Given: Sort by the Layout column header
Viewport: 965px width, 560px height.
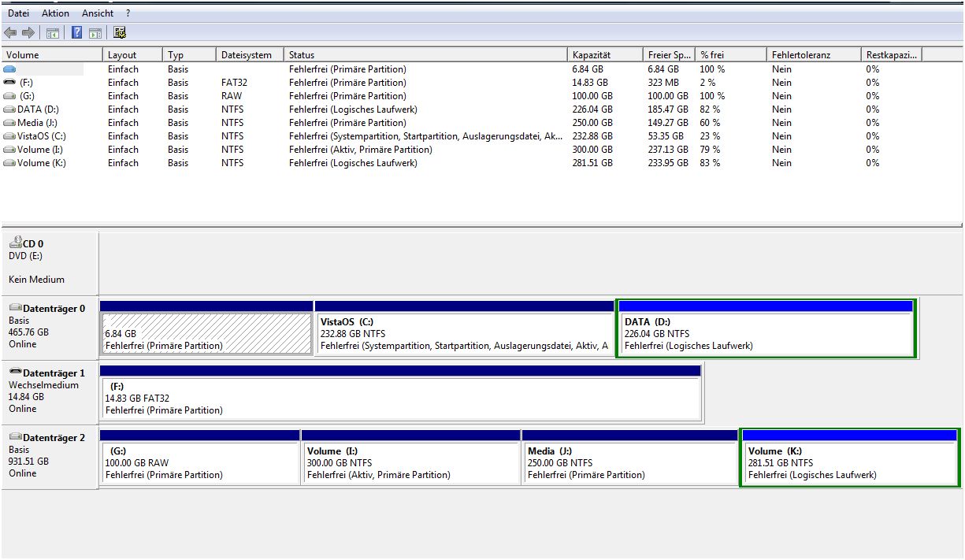Looking at the screenshot, I should [133, 55].
